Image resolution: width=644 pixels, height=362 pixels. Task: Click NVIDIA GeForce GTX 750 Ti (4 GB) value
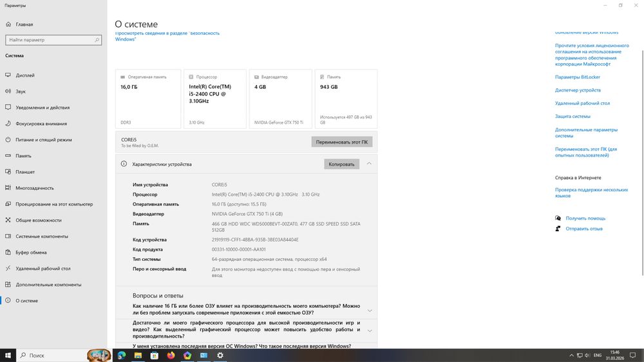coord(247,214)
